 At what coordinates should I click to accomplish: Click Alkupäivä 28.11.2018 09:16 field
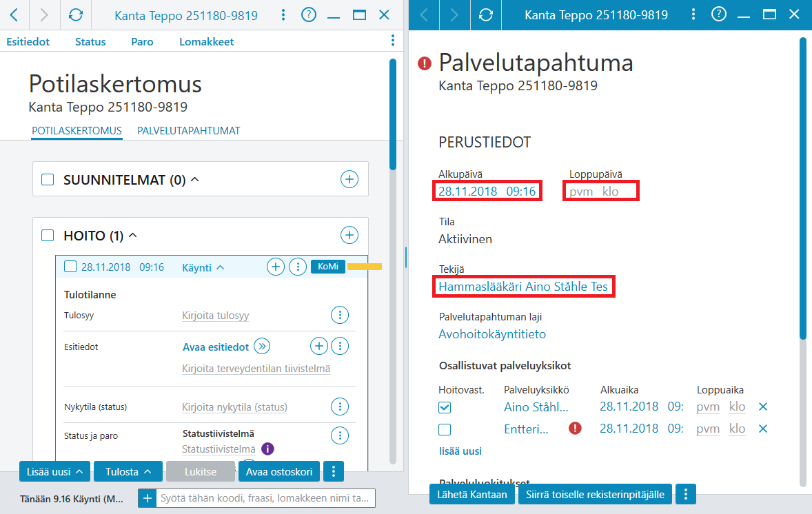(487, 191)
